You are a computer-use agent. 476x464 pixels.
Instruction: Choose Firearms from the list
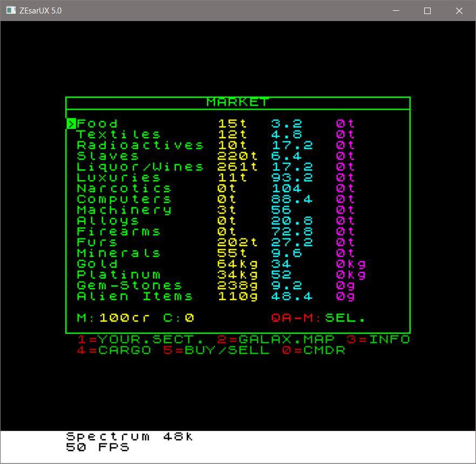215,231
